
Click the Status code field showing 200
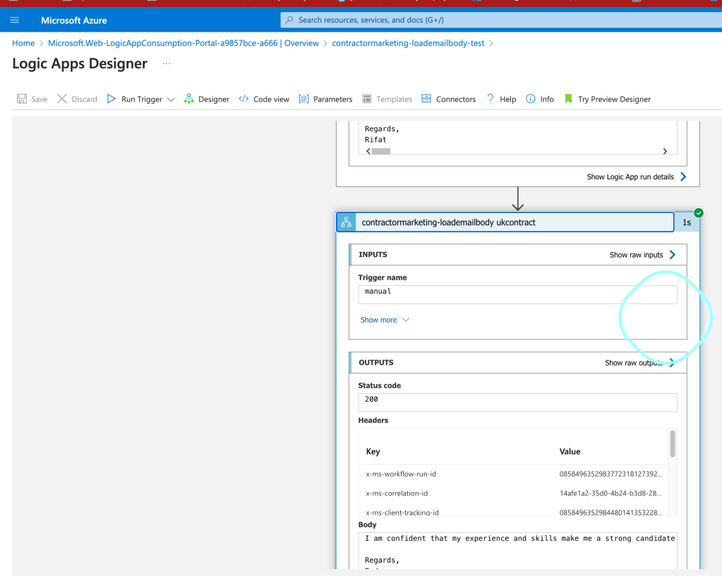click(517, 402)
